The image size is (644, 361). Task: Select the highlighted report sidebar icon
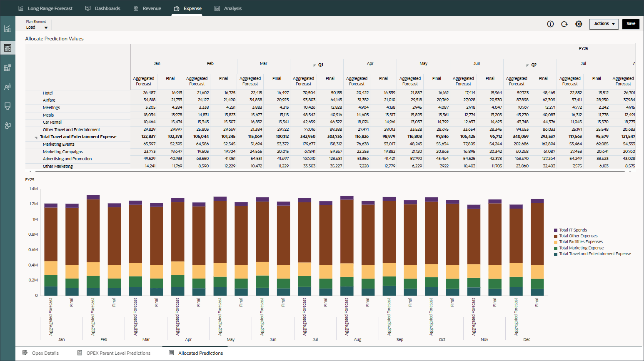coord(7,48)
